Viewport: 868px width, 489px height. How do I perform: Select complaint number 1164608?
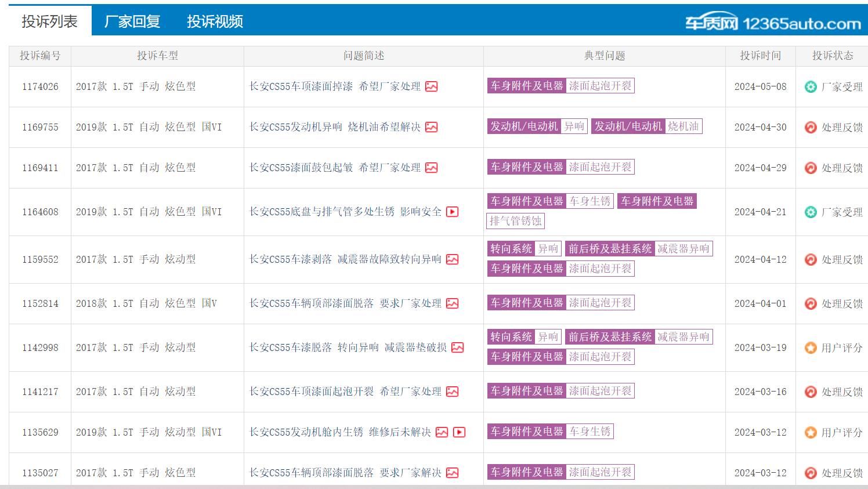click(x=40, y=212)
